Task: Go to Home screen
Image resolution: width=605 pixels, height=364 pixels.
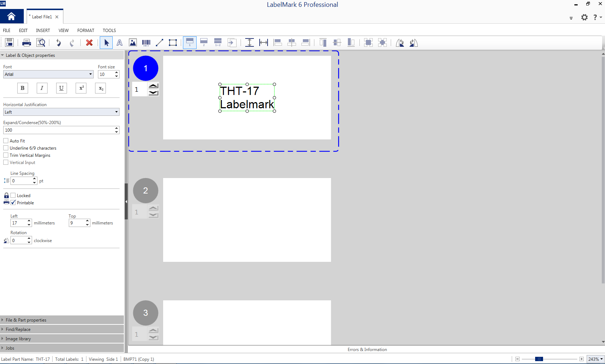Action: pos(12,17)
